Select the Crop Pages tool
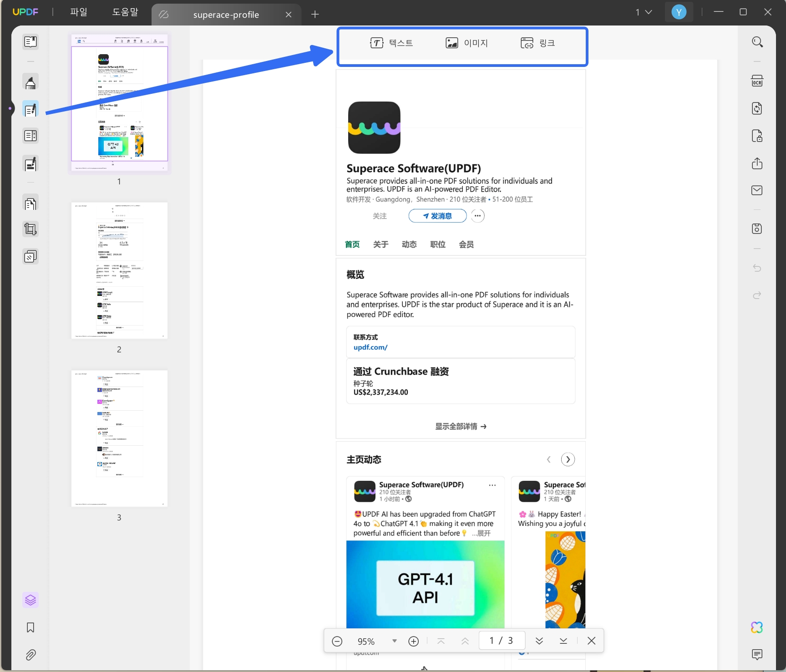 tap(30, 229)
